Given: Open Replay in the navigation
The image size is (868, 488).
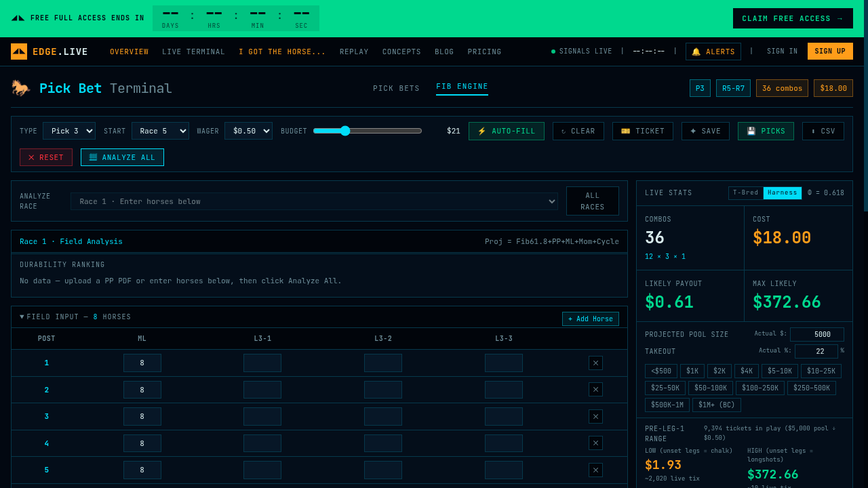Looking at the screenshot, I should [x=354, y=52].
